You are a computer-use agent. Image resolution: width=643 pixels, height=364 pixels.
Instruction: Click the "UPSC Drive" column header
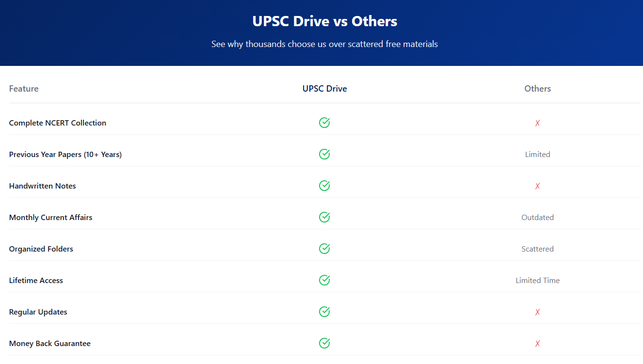324,89
